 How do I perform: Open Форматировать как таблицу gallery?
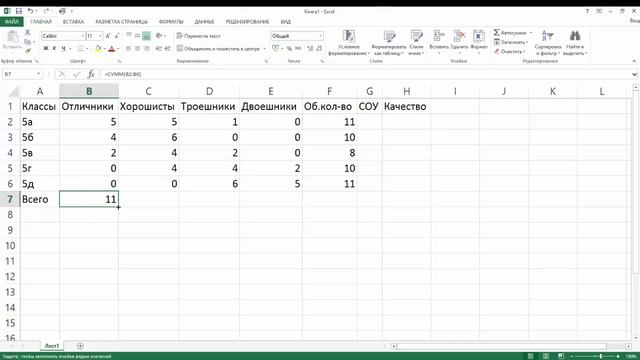(x=389, y=42)
